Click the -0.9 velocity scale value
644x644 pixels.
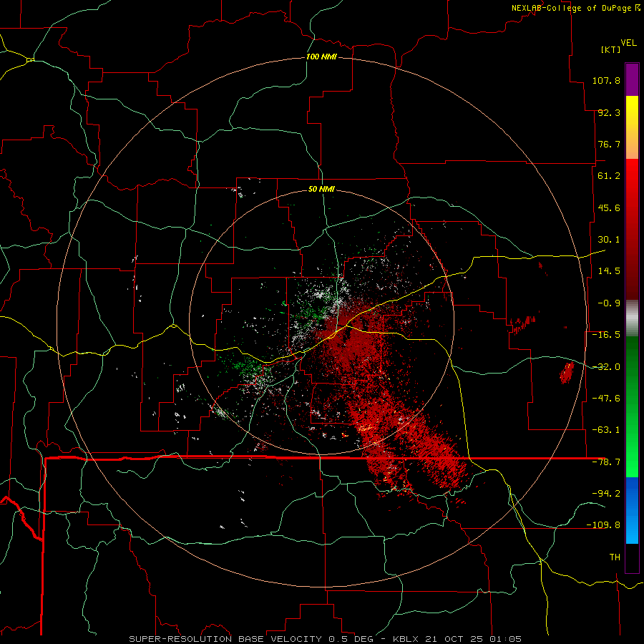[x=609, y=303]
